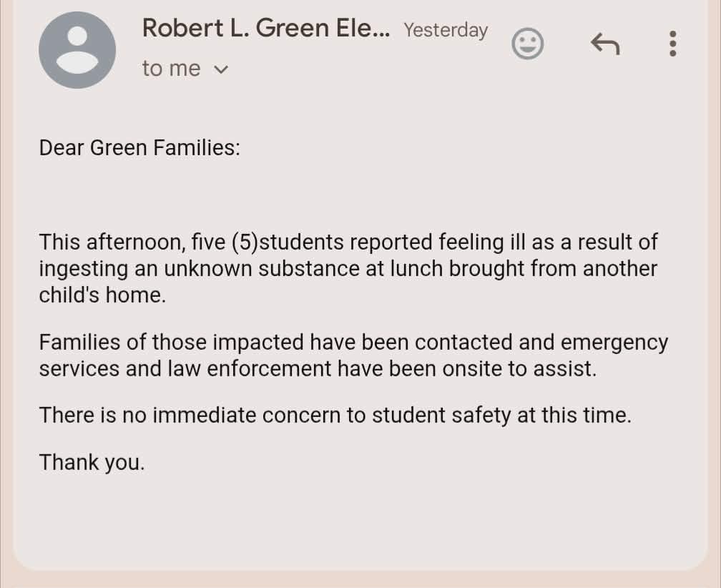Image resolution: width=721 pixels, height=588 pixels.
Task: Click the "Yesterday" timestamp
Action: [446, 30]
